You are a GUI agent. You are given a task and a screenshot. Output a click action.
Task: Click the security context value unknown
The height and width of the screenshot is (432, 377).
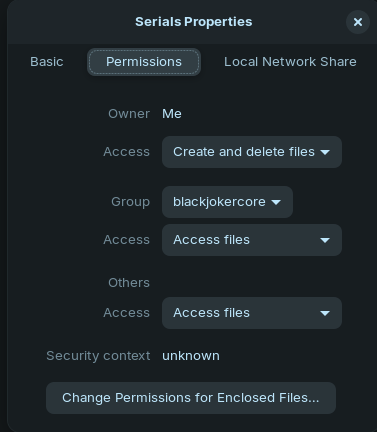click(x=191, y=356)
